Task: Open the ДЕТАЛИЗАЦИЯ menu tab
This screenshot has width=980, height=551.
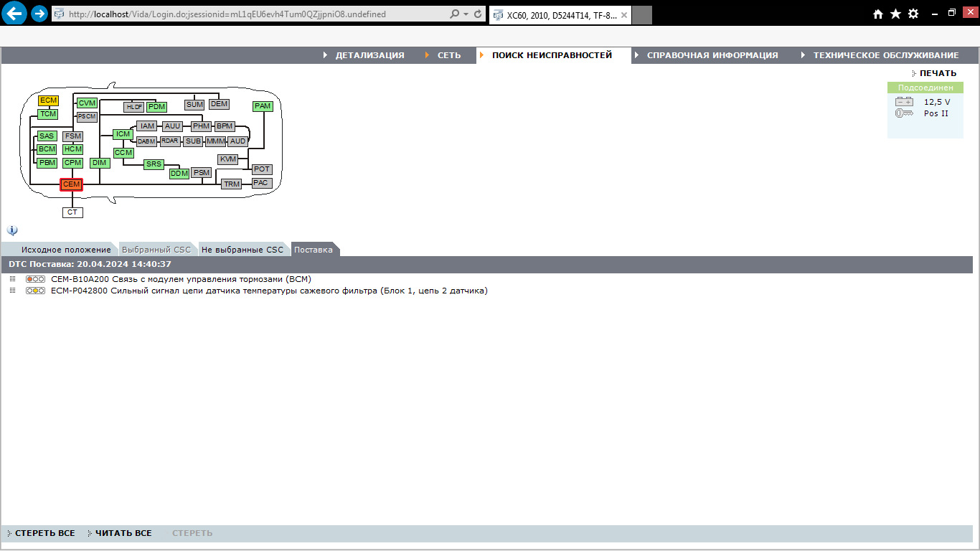Action: (369, 55)
